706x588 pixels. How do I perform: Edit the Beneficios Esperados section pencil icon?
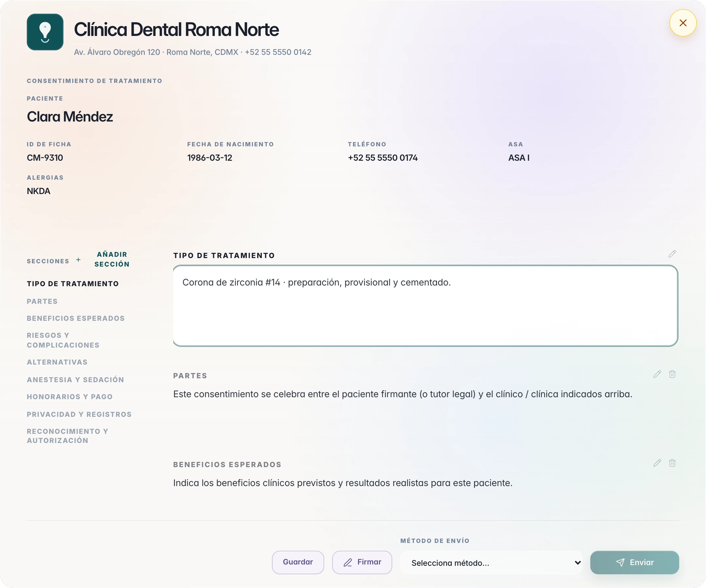657,463
